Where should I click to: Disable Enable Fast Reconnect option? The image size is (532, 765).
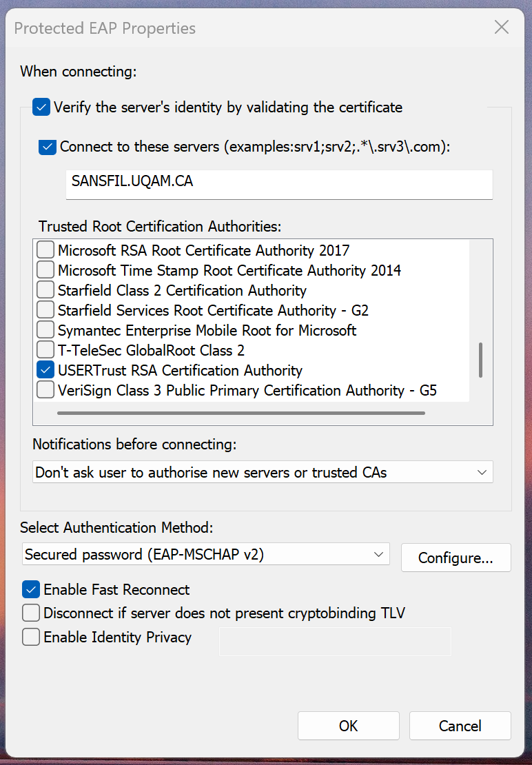coord(31,589)
